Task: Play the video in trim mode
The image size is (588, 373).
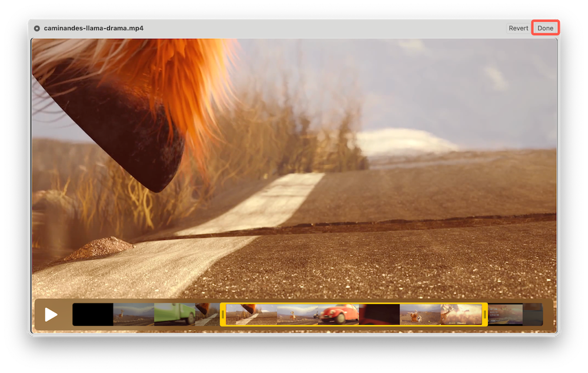Action: (x=51, y=315)
